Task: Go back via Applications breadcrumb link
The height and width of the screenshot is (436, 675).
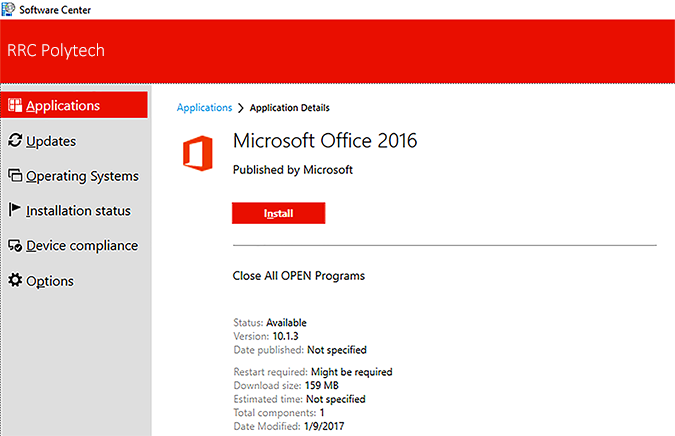Action: [204, 108]
